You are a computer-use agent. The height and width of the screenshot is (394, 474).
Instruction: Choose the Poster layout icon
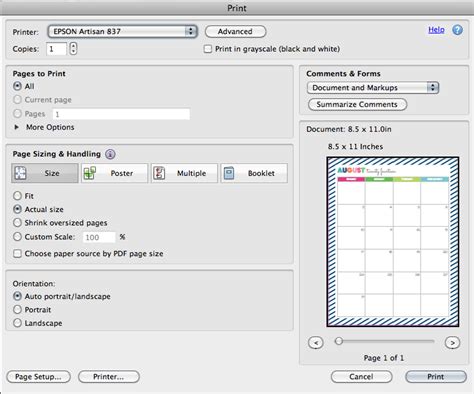click(x=90, y=173)
